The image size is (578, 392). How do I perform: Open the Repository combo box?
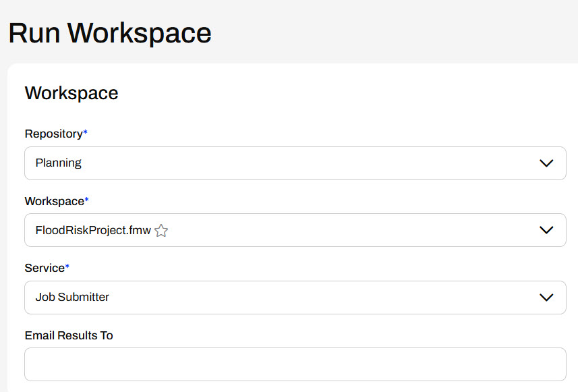(295, 163)
